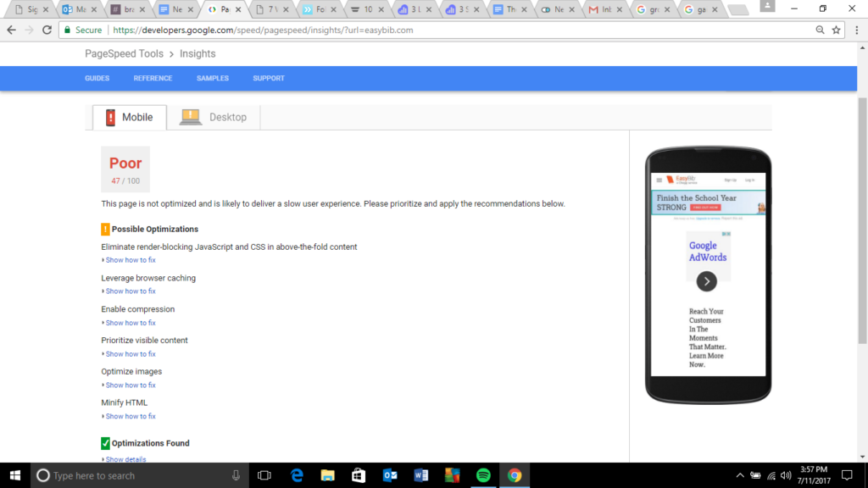Click the taskbar clock showing 3:57 PM
Screen dimensions: 868x488
point(814,475)
